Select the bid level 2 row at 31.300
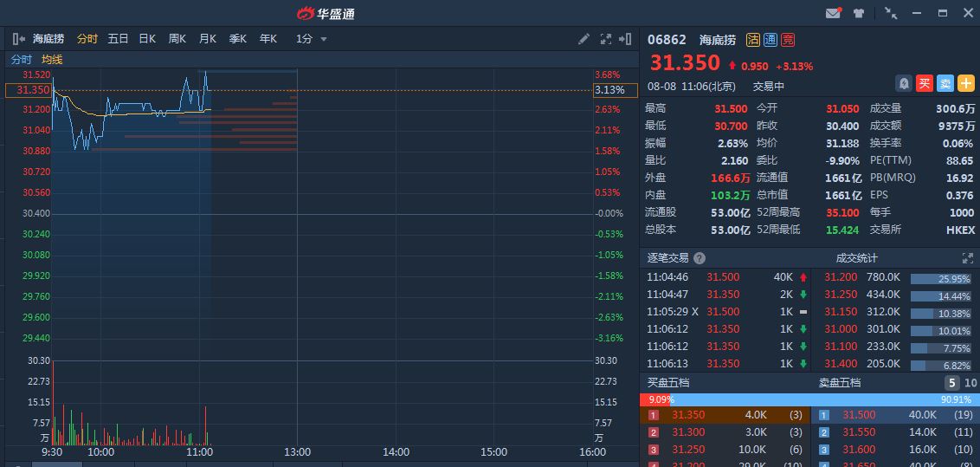The width and height of the screenshot is (980, 467). [725, 432]
